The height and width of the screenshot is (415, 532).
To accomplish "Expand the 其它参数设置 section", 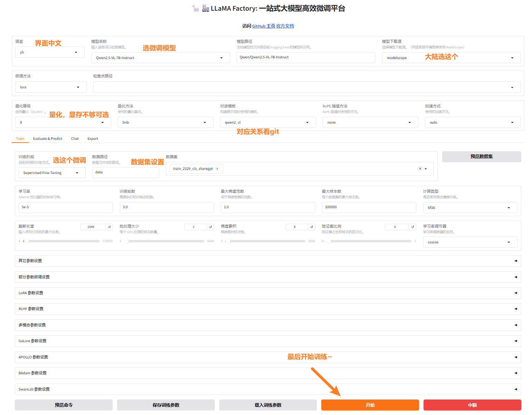I will tap(268, 261).
